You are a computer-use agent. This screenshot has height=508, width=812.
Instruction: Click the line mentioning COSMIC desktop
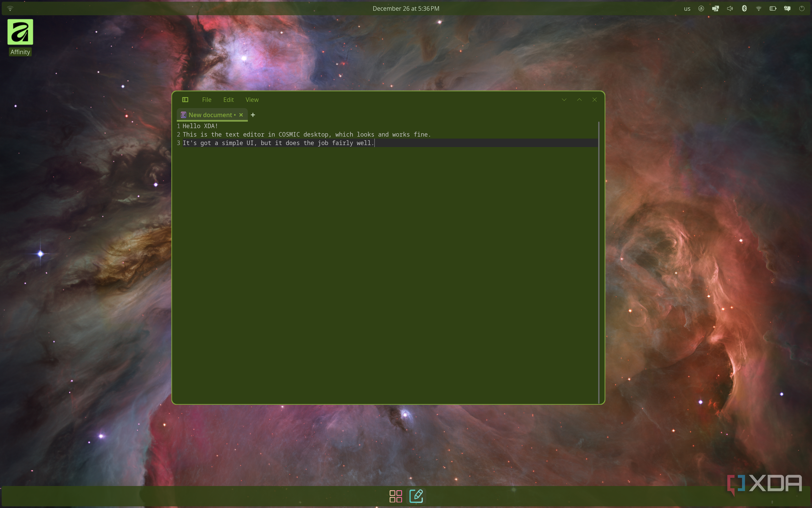coord(307,134)
